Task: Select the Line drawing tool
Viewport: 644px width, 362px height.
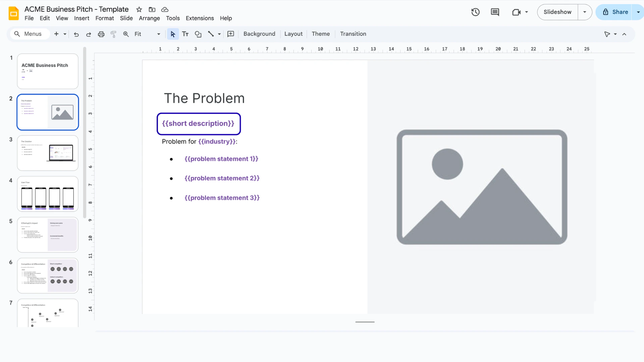Action: click(x=211, y=34)
